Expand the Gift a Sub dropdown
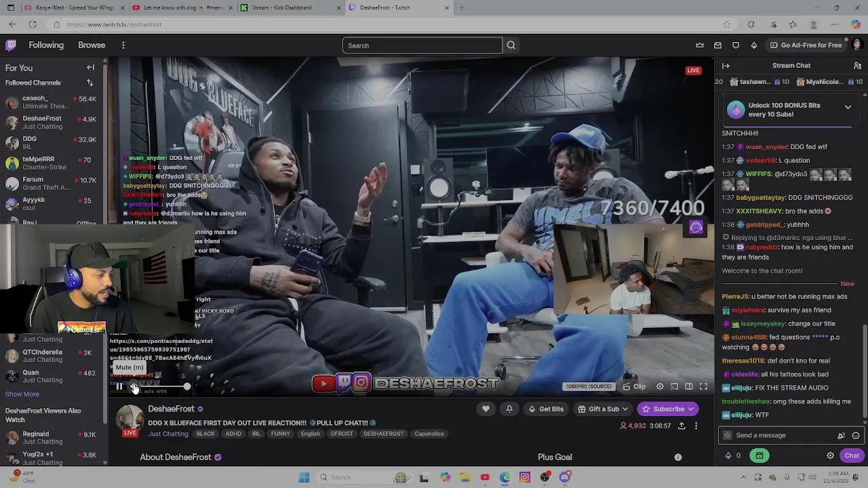 tap(603, 409)
